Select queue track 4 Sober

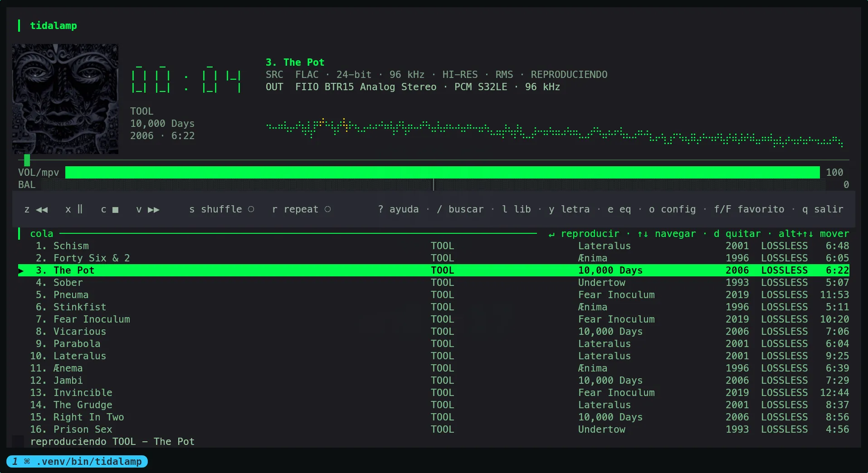click(434, 282)
